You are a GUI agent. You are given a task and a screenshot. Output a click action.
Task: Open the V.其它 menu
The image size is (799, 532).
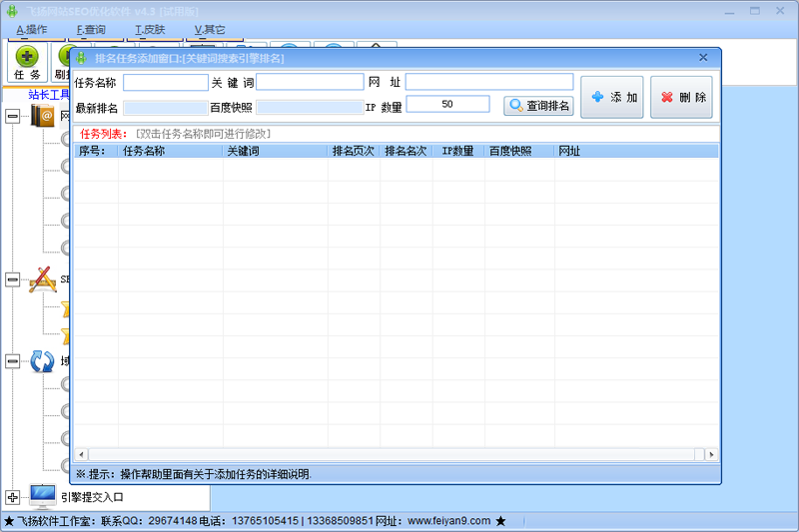pos(210,30)
